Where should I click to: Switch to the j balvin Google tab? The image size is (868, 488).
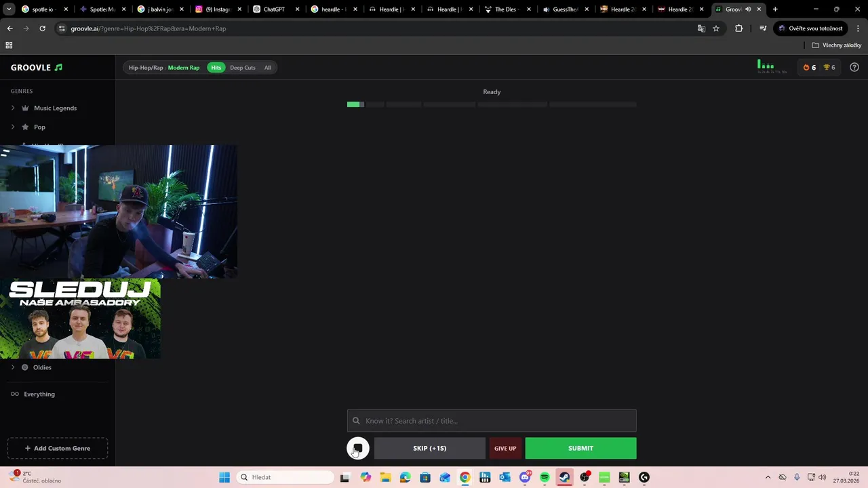[x=160, y=9]
